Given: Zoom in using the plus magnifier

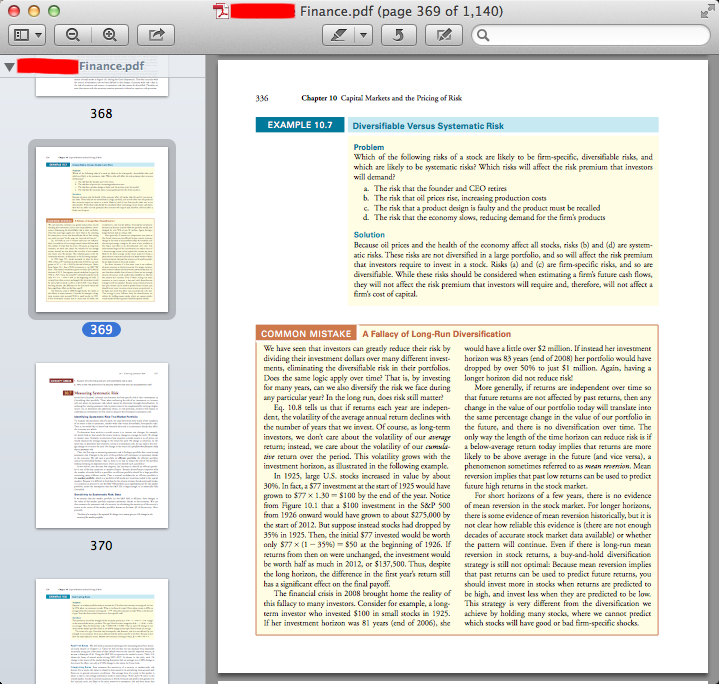Looking at the screenshot, I should tap(110, 35).
